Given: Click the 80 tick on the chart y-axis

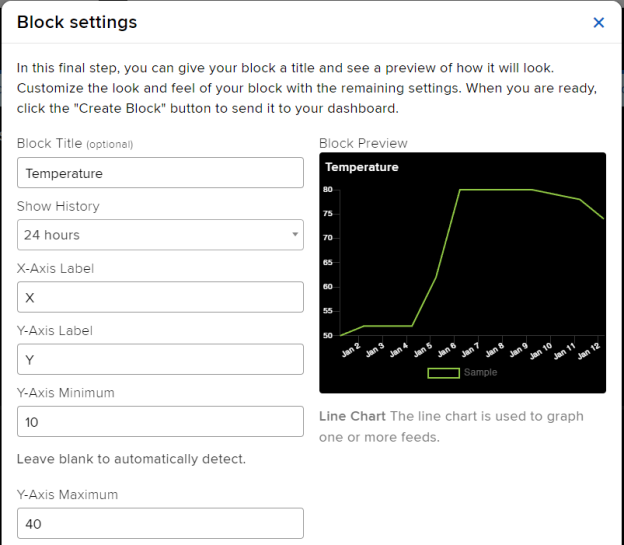Looking at the screenshot, I should 328,189.
